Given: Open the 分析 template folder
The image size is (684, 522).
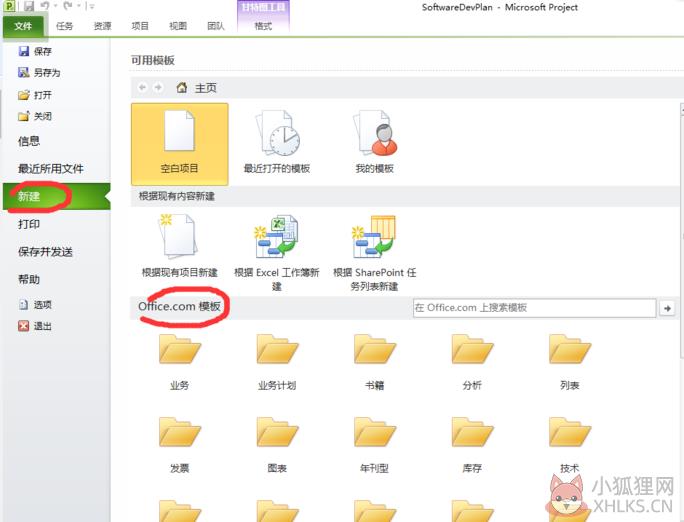Looking at the screenshot, I should (472, 362).
